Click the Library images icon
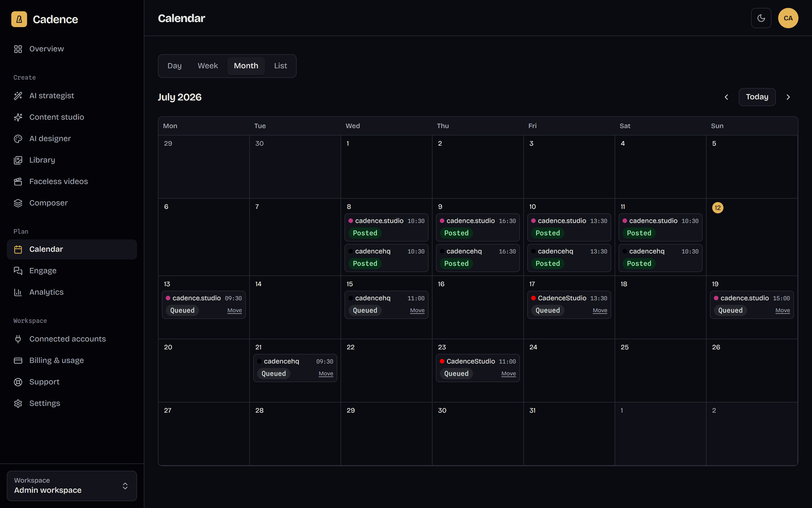 (18, 160)
